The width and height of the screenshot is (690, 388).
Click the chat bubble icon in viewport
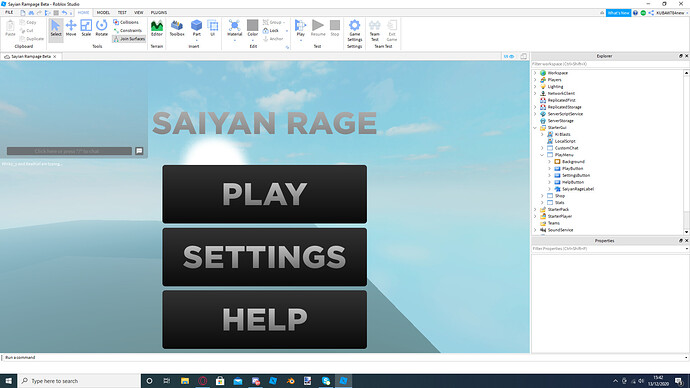click(139, 151)
